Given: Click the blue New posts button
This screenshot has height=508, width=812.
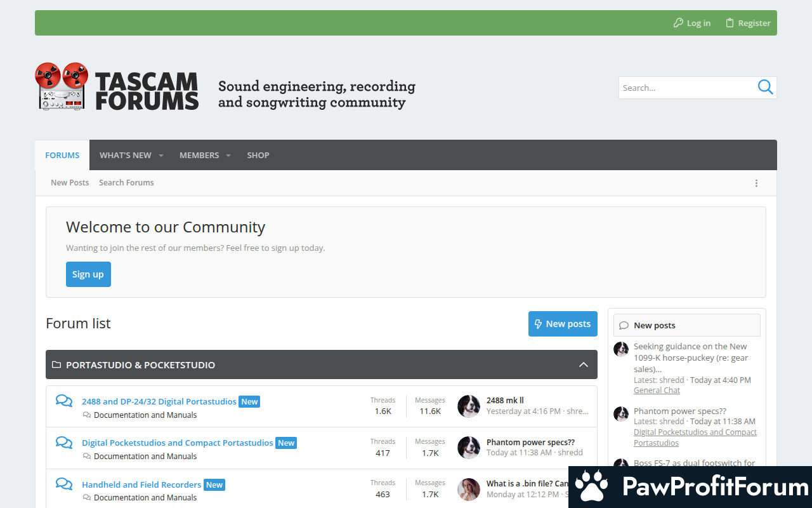Looking at the screenshot, I should point(563,324).
